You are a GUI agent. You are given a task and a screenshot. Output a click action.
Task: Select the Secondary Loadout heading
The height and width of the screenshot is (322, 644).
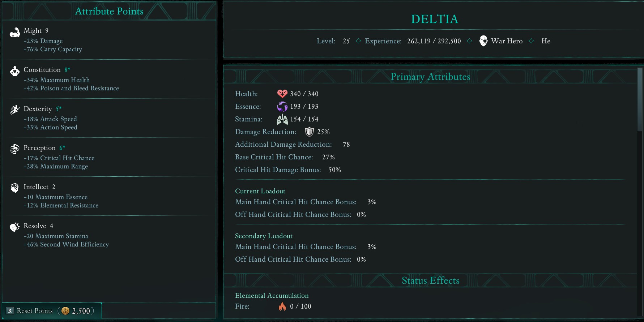264,236
